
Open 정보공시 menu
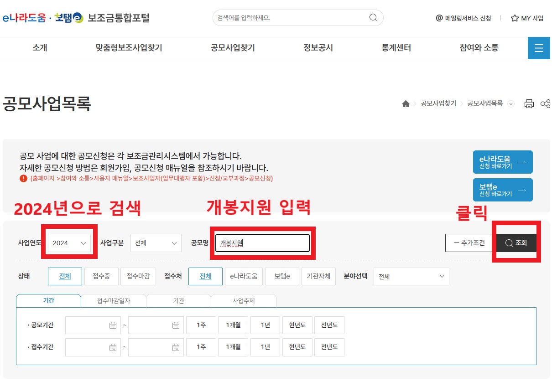(318, 48)
